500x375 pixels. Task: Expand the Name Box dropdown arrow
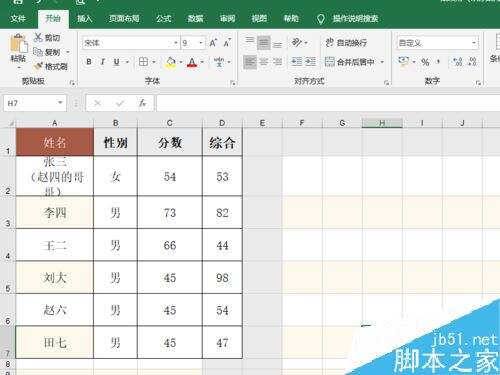(x=60, y=103)
